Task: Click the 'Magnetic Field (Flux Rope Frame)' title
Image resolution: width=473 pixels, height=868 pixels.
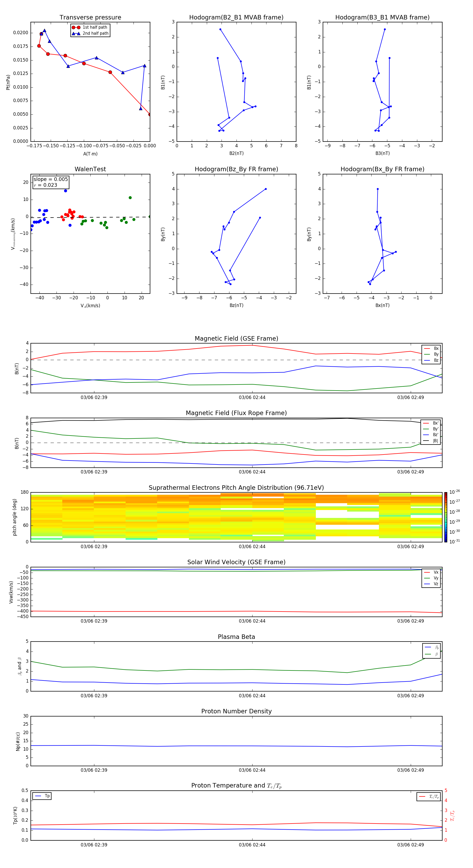Action: pos(236,413)
